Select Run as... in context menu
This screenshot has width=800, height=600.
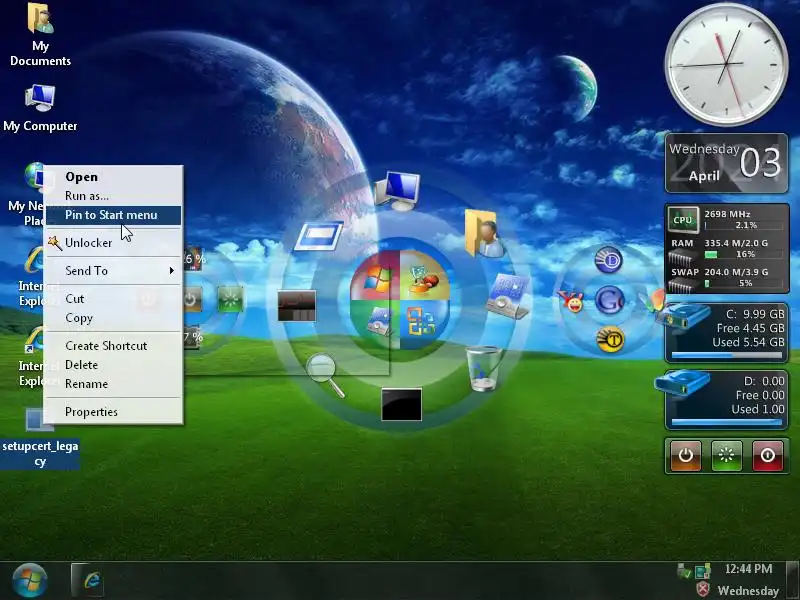pos(113,195)
